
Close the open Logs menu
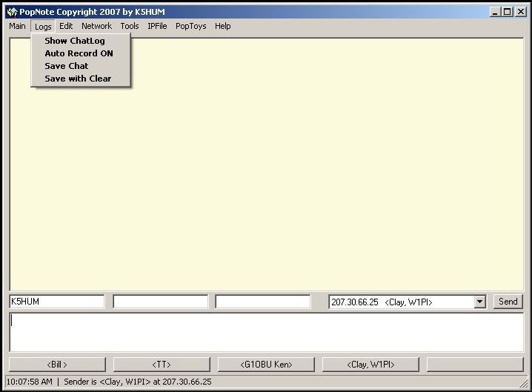(x=43, y=27)
